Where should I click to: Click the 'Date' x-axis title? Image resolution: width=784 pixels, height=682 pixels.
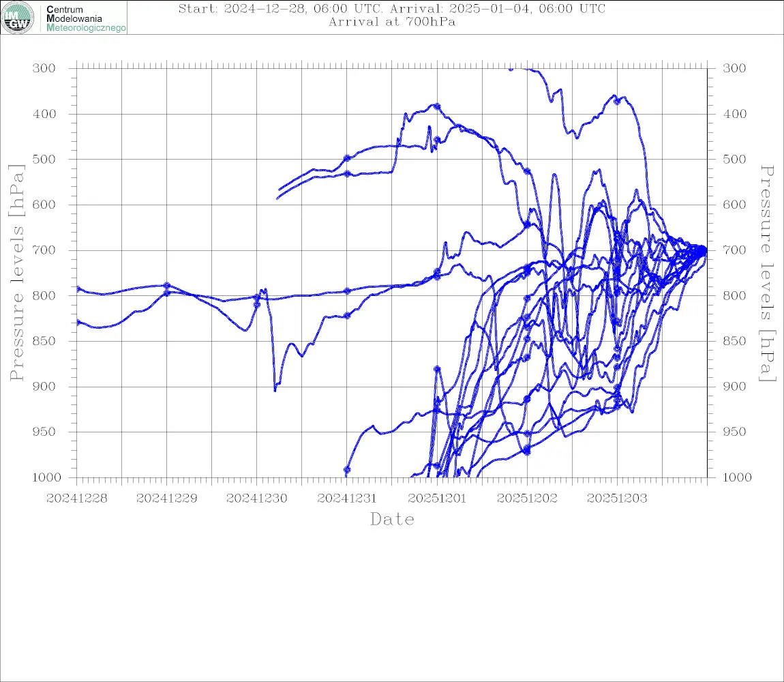[393, 520]
